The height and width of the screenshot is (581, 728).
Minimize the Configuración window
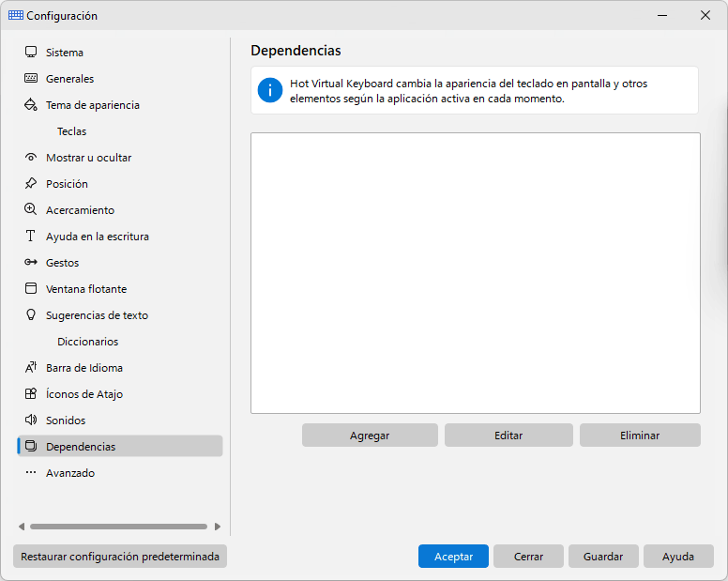662,15
